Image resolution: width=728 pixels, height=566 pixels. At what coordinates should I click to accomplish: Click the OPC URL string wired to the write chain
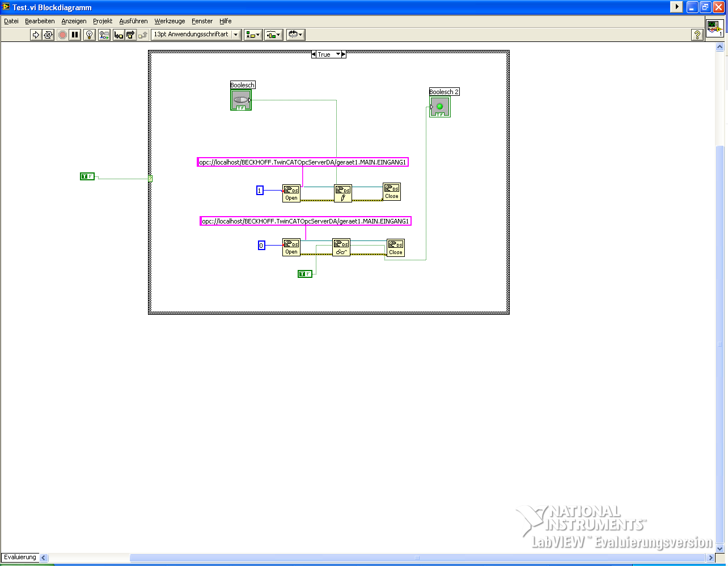click(x=303, y=162)
